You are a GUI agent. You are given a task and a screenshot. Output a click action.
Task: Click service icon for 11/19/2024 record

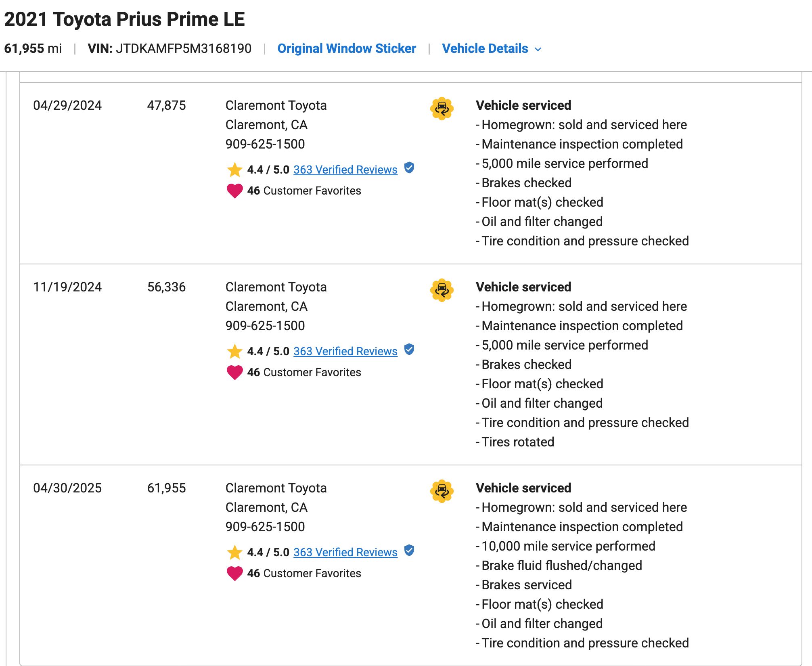pos(442,290)
